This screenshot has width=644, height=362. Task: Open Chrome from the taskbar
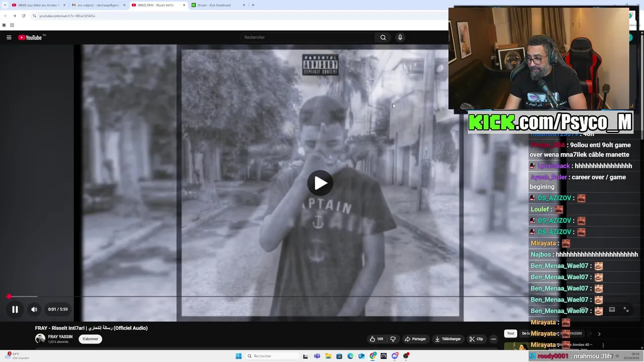(373, 356)
